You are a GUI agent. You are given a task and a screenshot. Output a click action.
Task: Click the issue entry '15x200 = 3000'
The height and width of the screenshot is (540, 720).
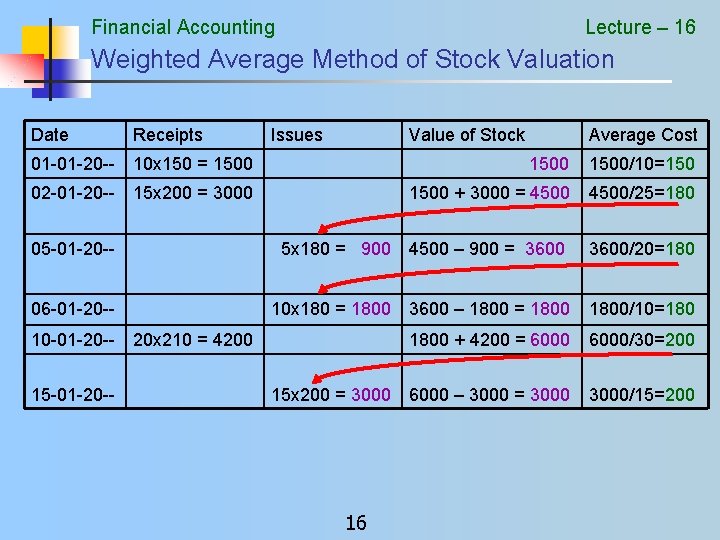(331, 394)
